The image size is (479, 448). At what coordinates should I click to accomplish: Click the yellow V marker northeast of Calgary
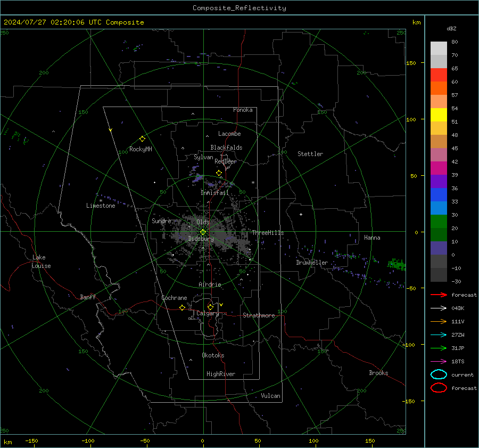pyautogui.click(x=221, y=305)
